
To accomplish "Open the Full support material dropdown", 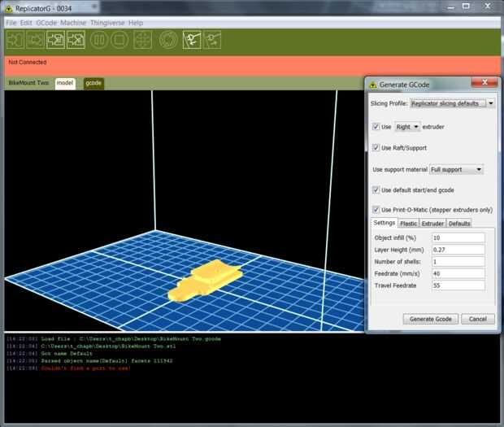I will 456,169.
